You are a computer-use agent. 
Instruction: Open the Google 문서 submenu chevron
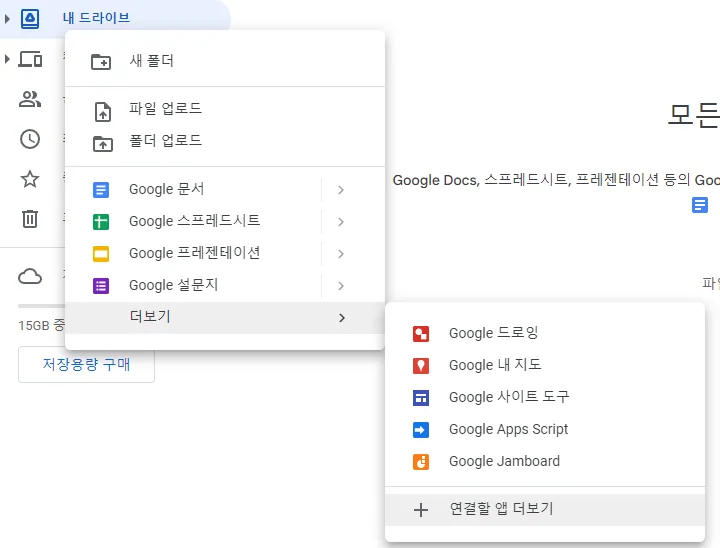click(x=341, y=190)
